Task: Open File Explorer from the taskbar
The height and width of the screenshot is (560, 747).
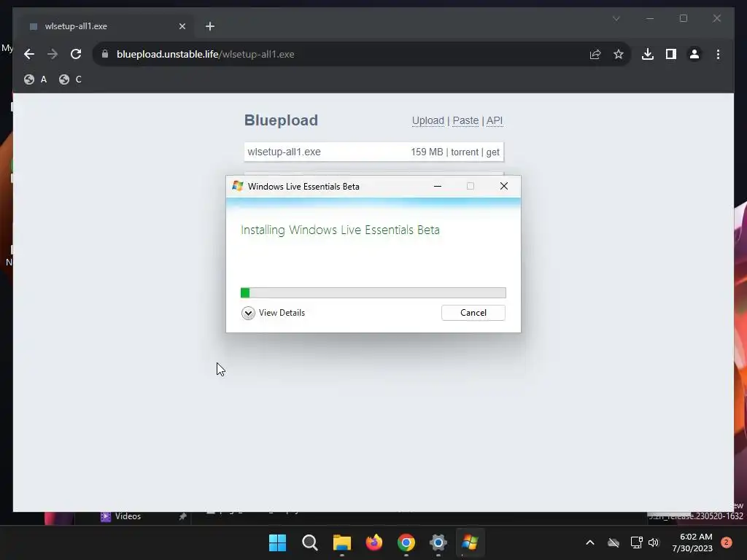Action: [x=341, y=542]
